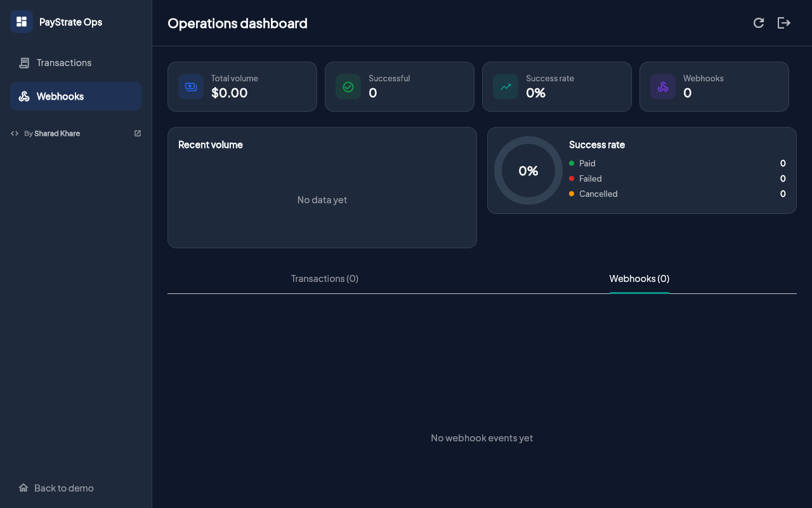Click the PayStrate Ops logo icon
Viewport: 812px width, 508px height.
22,22
